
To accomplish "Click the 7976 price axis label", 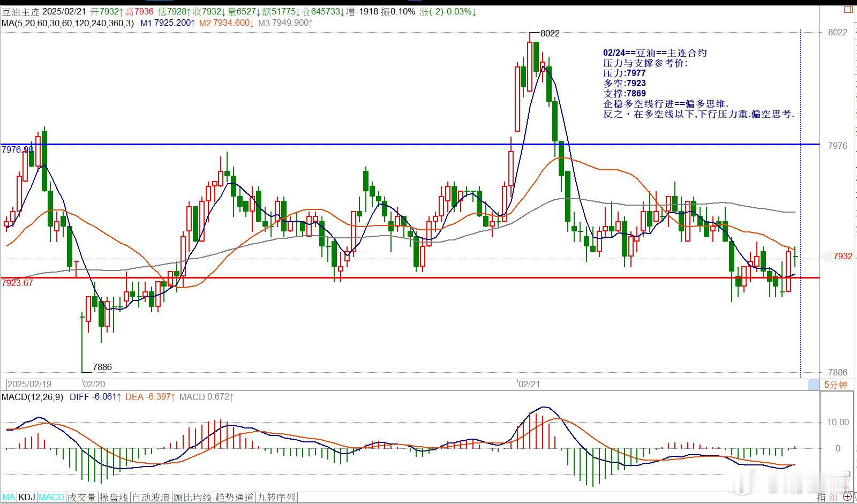I will click(x=838, y=146).
